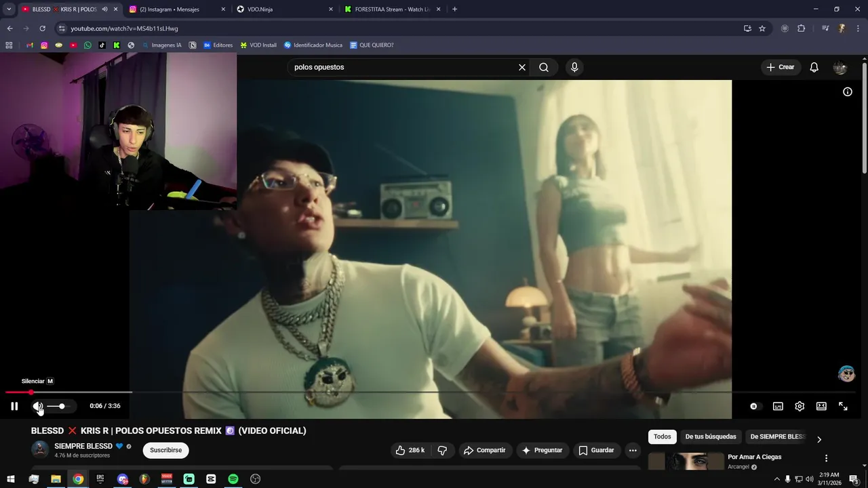Open the Windows Start menu

(x=11, y=479)
